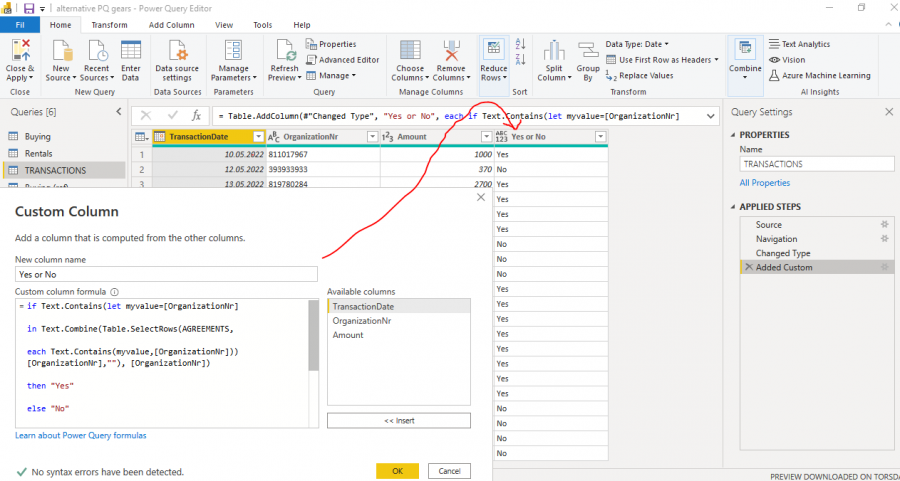Click query Name field TRANSACTIONS

tap(817, 164)
